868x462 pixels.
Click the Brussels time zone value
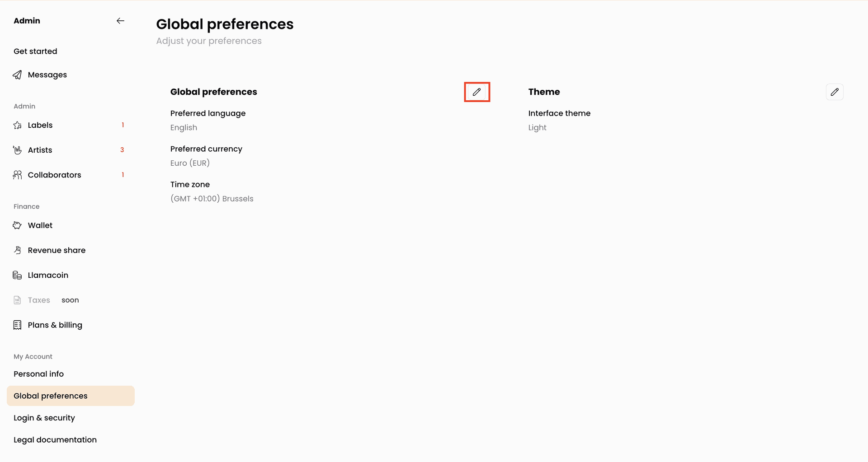pos(212,199)
